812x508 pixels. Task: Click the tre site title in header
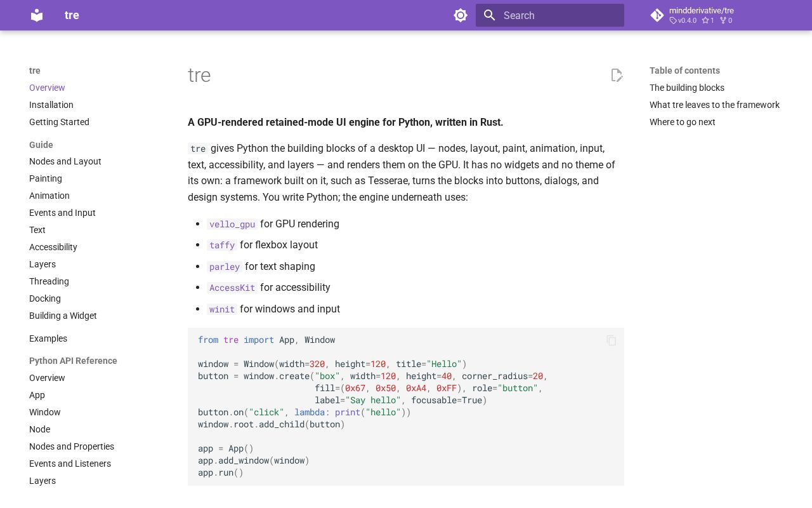[x=72, y=15]
